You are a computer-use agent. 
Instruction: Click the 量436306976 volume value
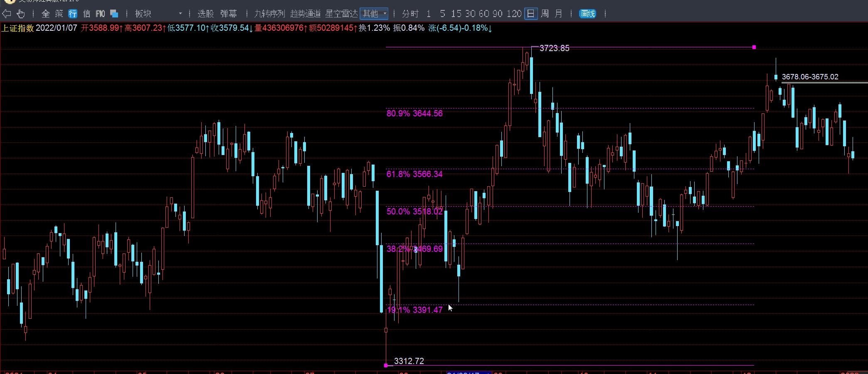(280, 28)
